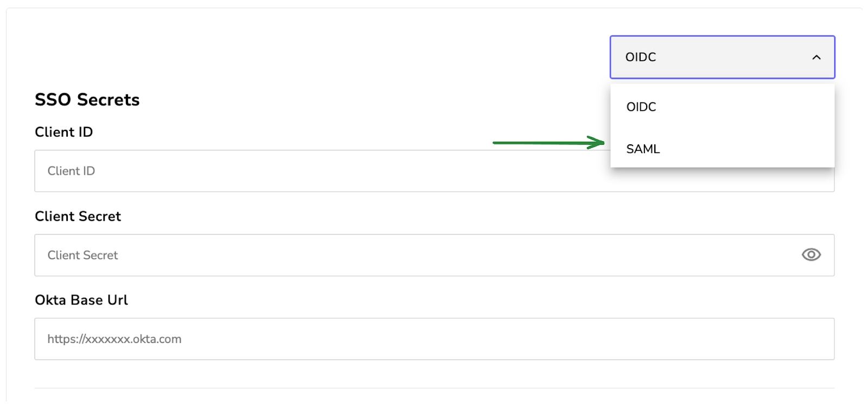Show the Client Secret using the eye icon

(811, 255)
